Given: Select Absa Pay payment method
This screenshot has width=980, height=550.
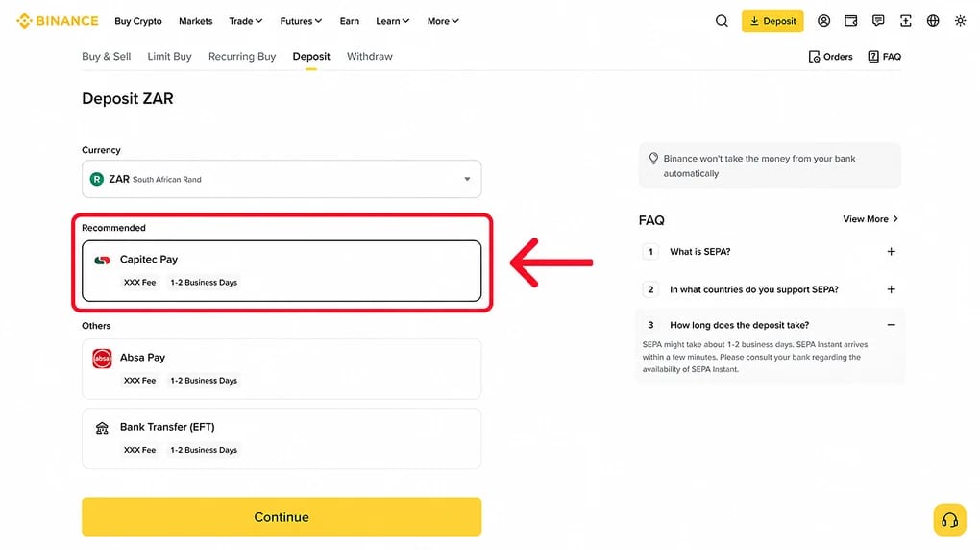Looking at the screenshot, I should tap(282, 369).
